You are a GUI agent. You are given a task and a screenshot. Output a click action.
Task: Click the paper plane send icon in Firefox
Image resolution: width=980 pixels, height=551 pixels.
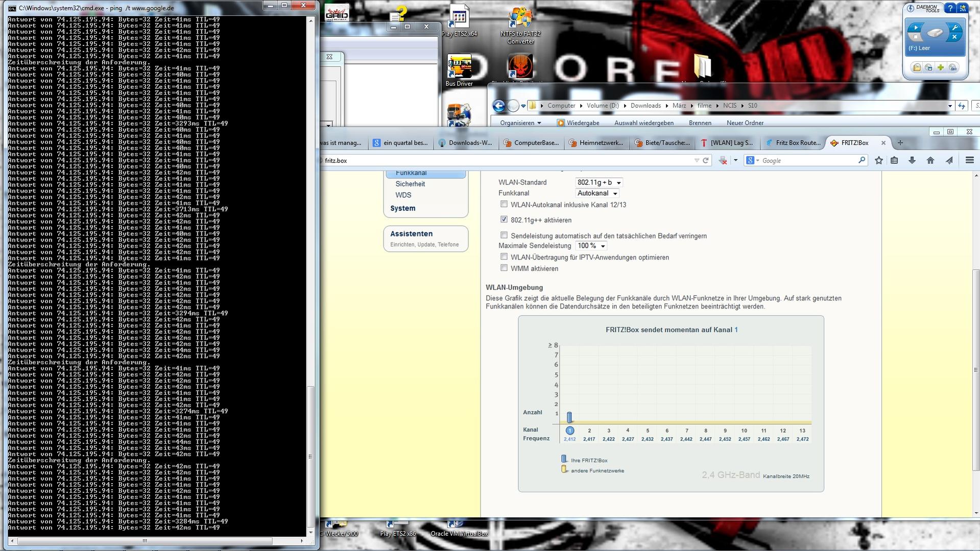[x=949, y=160]
